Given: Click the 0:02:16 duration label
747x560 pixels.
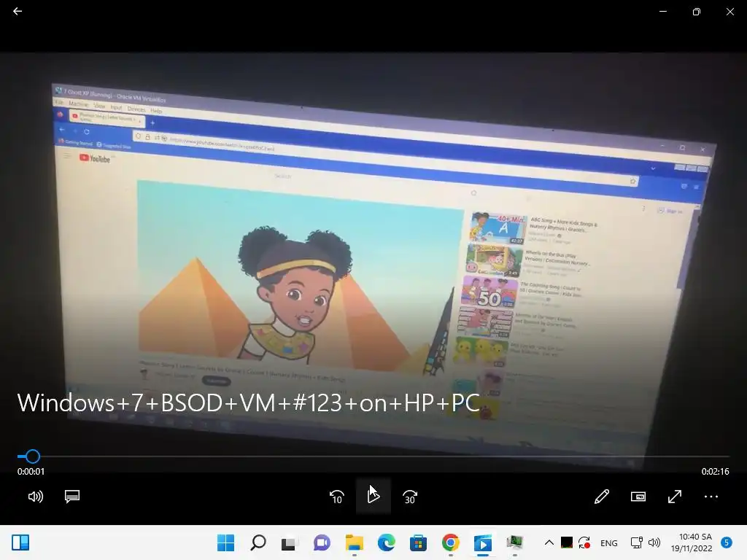Looking at the screenshot, I should [x=715, y=472].
